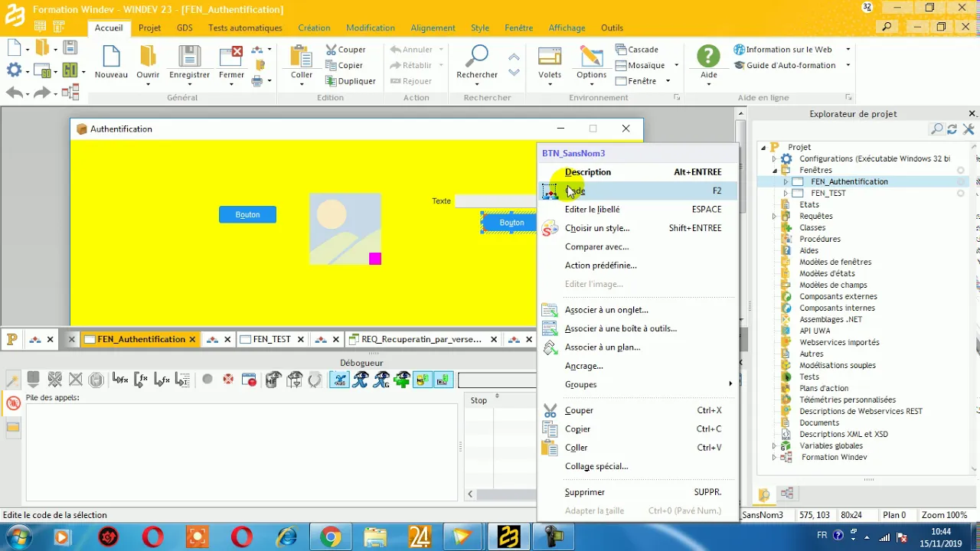
Task: Click the Enregistrer floppy disk icon
Action: click(x=189, y=57)
